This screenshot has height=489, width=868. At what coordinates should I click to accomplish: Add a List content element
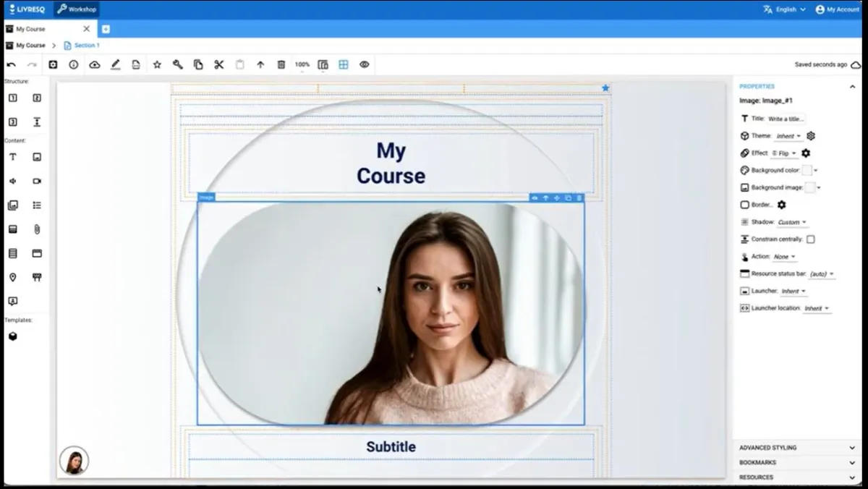pos(37,205)
